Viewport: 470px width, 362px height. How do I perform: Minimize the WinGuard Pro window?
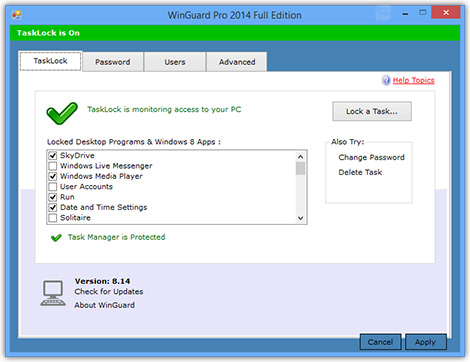[x=405, y=14]
